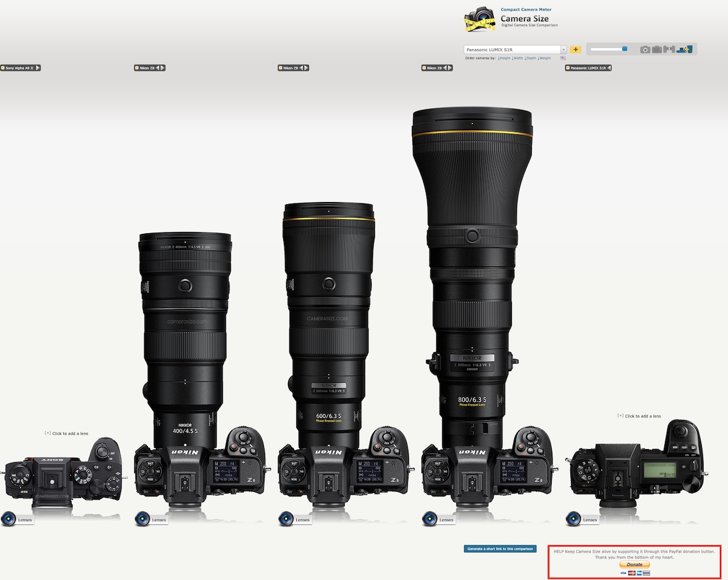728x580 pixels.
Task: Order cameras by Width
Action: coord(518,58)
